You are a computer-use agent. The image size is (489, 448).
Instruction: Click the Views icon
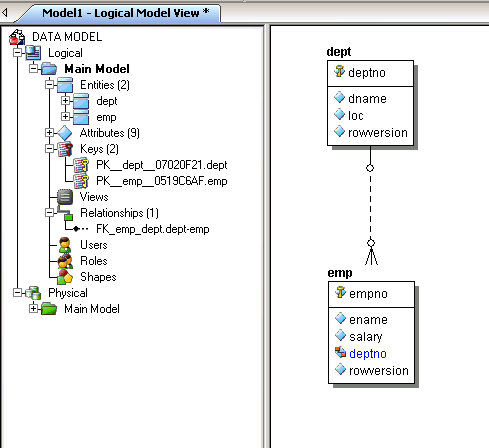(65, 197)
